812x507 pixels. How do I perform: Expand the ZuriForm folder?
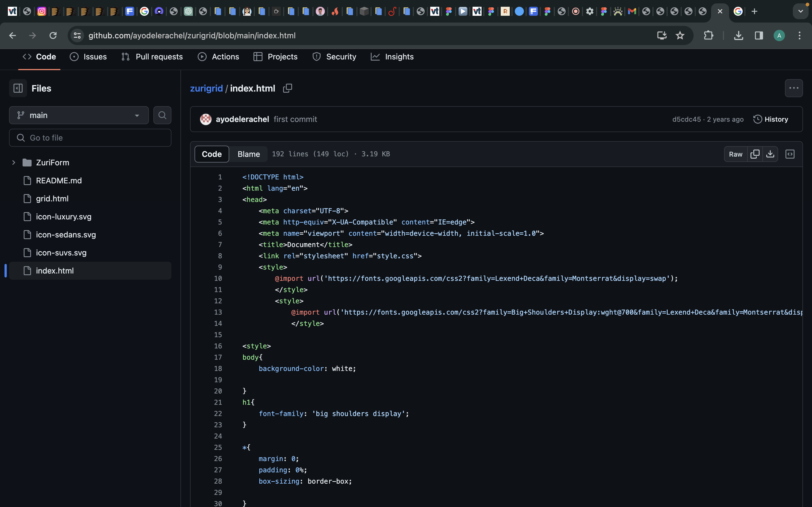coord(14,163)
